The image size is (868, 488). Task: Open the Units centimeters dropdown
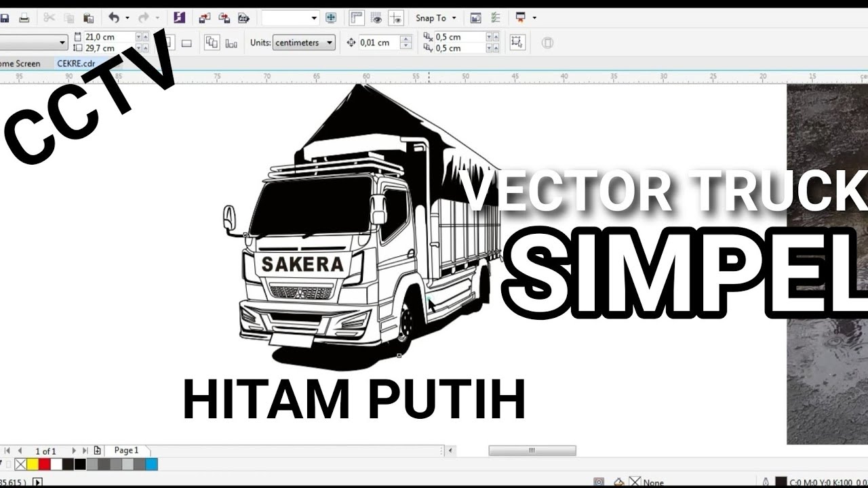pyautogui.click(x=304, y=42)
